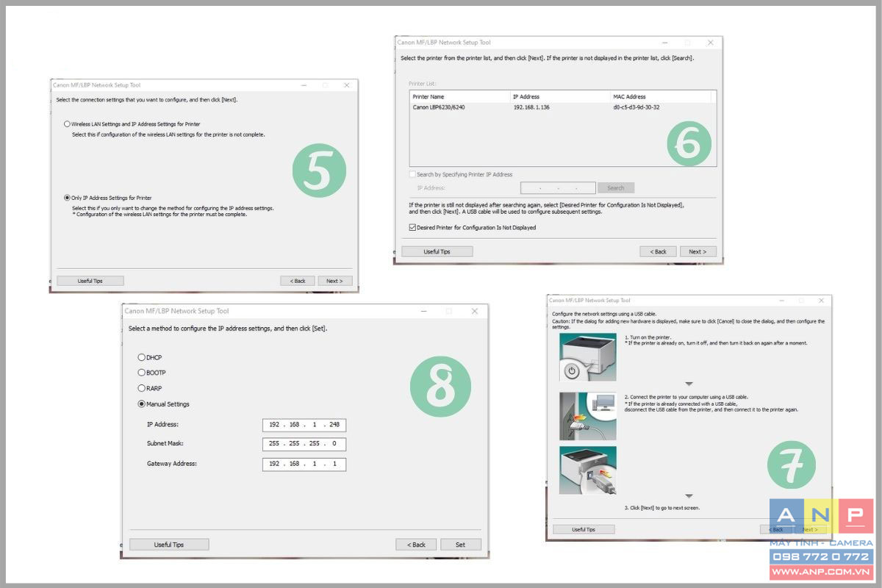The width and height of the screenshot is (882, 588).
Task: Click Useful Tips in the connection settings window
Action: point(90,281)
